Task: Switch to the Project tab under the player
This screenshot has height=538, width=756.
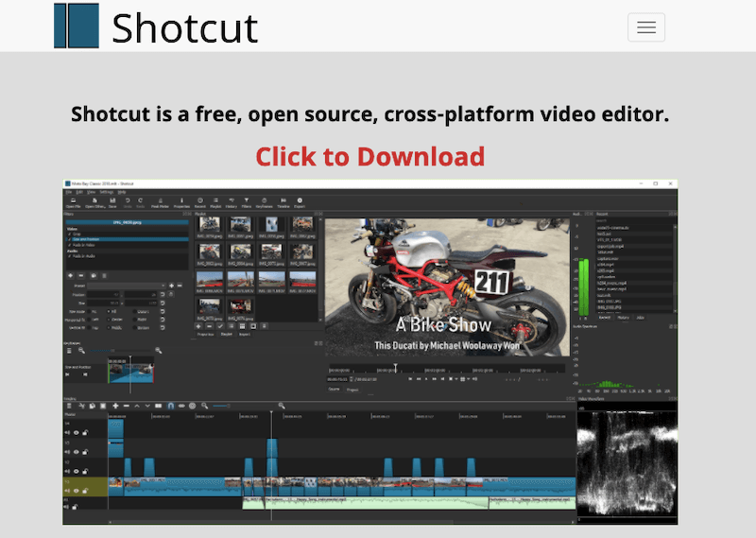Action: (x=352, y=390)
